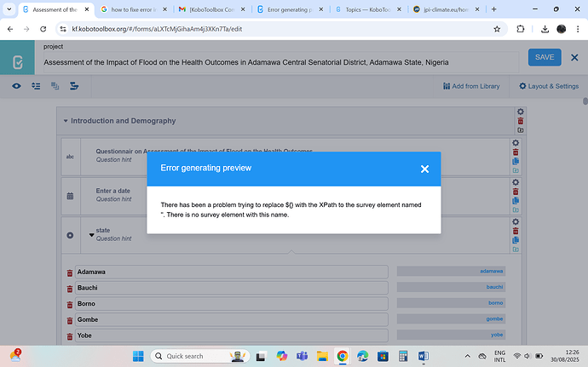Go back to the previous page
Image resolution: width=588 pixels, height=367 pixels.
coord(10,29)
